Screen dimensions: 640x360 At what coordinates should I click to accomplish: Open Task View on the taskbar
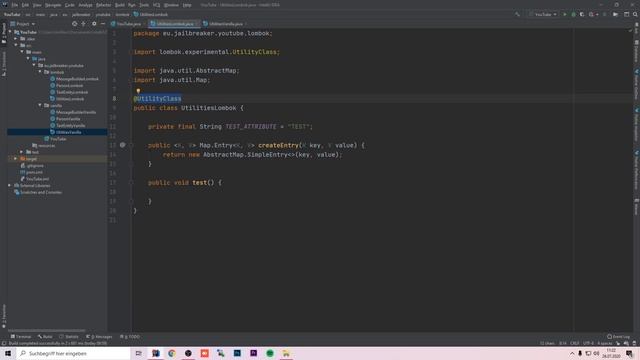(x=139, y=353)
